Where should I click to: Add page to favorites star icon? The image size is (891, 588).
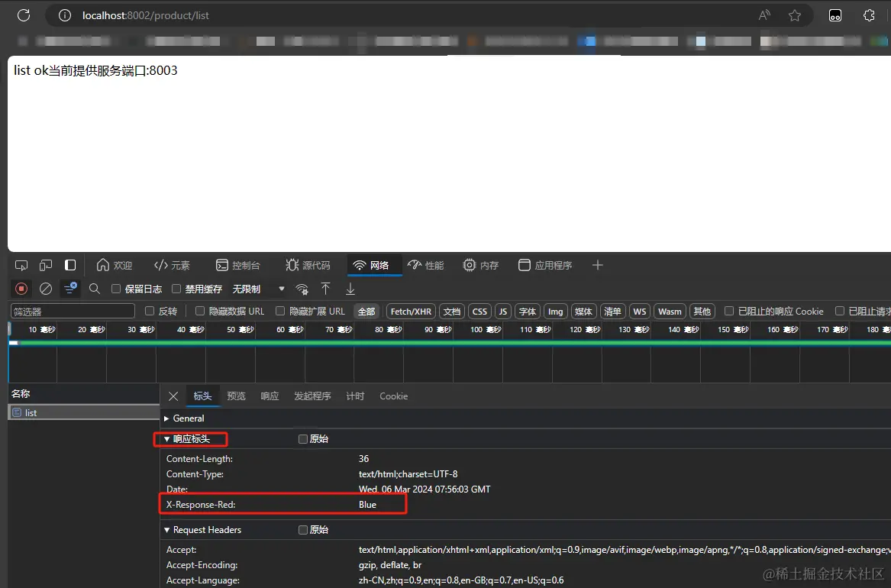pyautogui.click(x=794, y=15)
